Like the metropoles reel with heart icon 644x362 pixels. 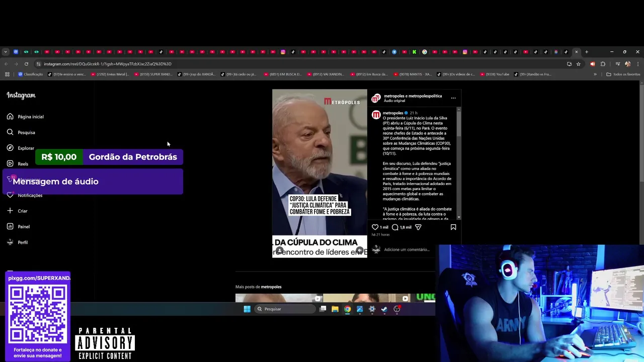(375, 227)
